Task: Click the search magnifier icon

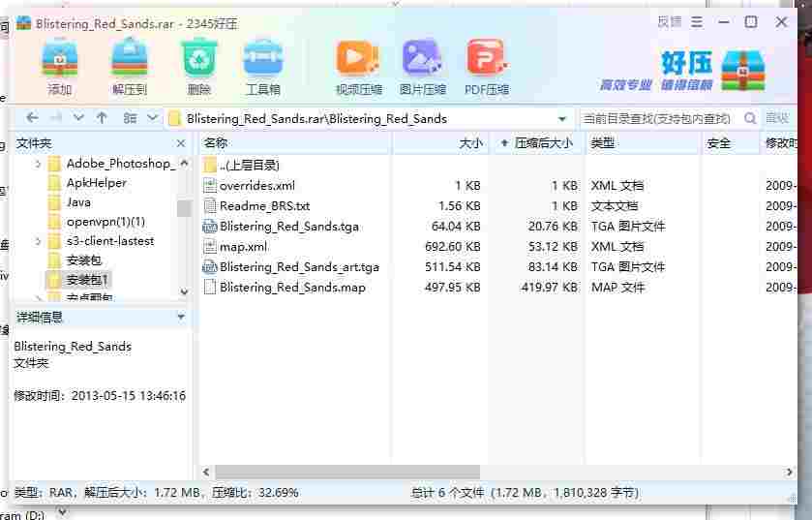Action: click(x=750, y=118)
